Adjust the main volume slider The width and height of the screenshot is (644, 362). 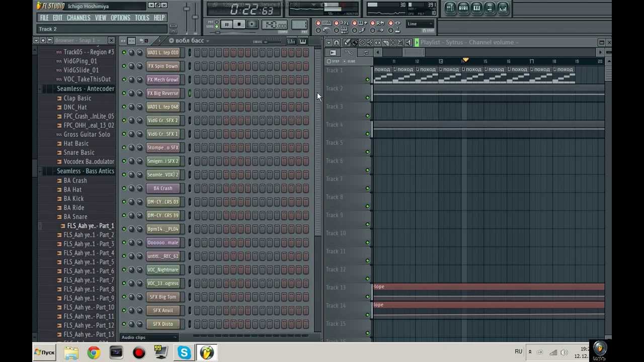187,9
